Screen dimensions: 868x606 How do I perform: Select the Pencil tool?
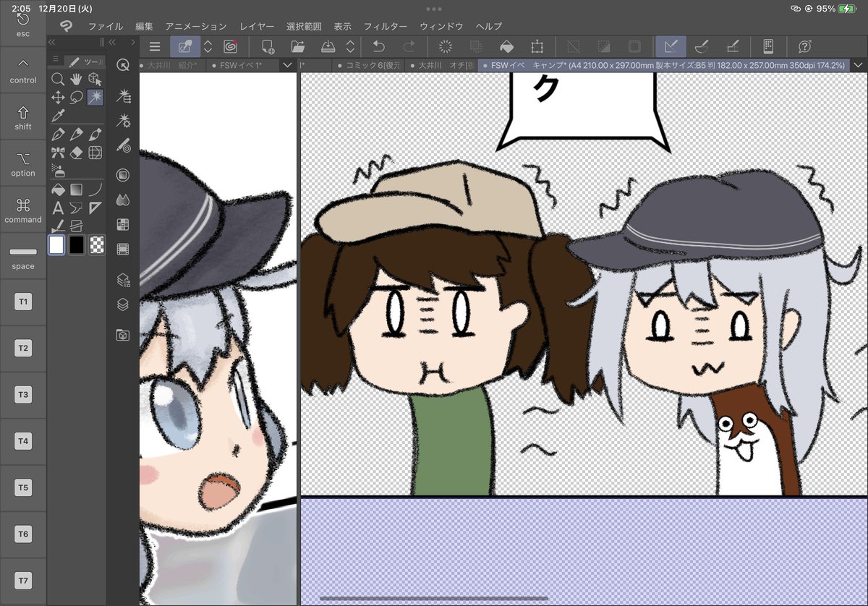coord(76,135)
